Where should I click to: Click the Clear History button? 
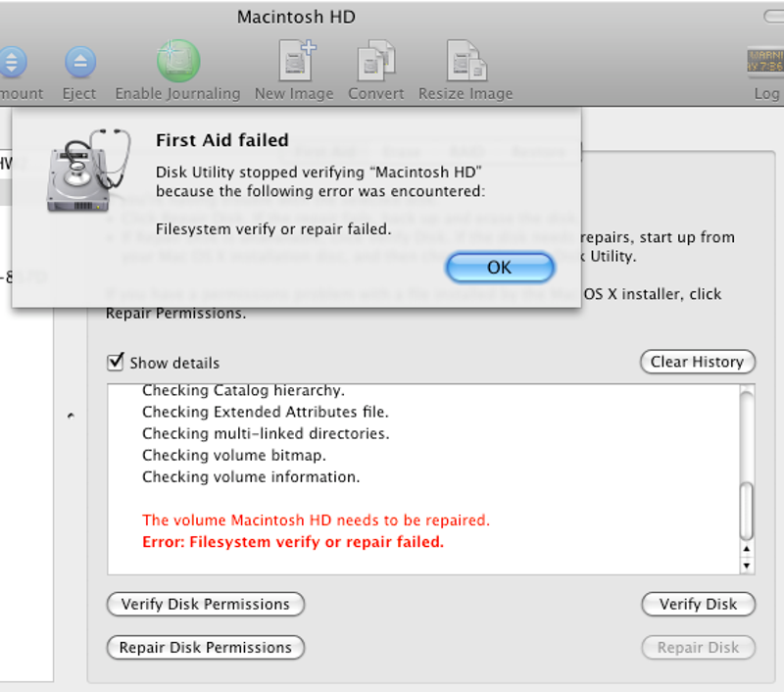697,362
